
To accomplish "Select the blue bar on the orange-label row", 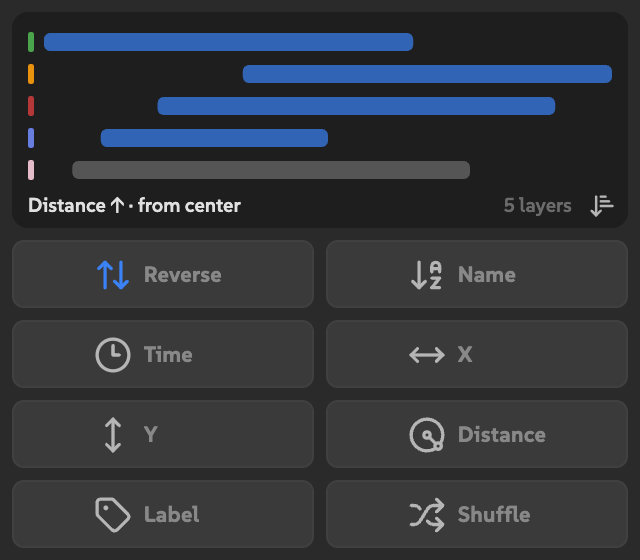I will click(x=427, y=74).
